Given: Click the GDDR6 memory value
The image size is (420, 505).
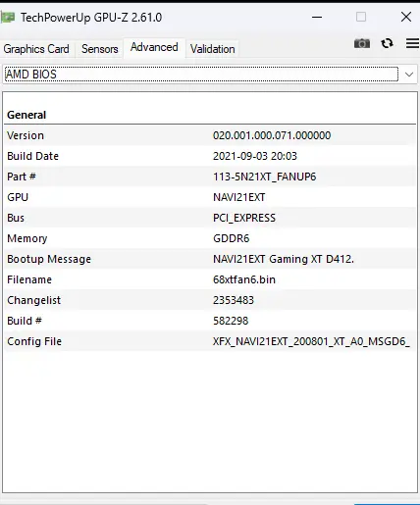Looking at the screenshot, I should (232, 238).
